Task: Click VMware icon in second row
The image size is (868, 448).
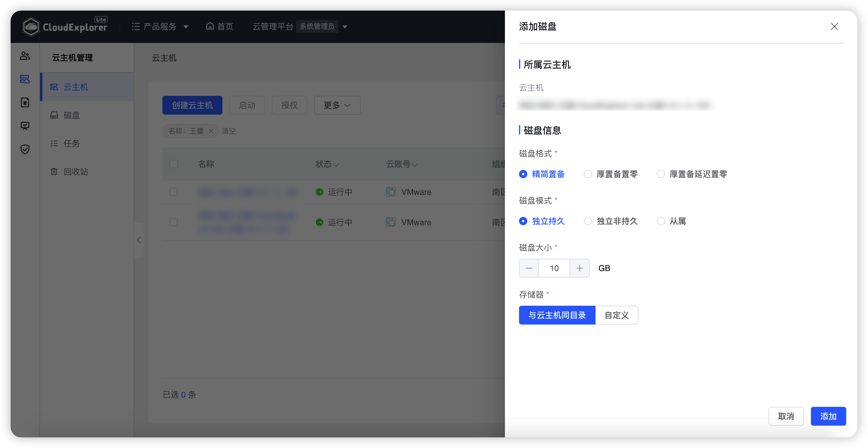Action: (390, 222)
